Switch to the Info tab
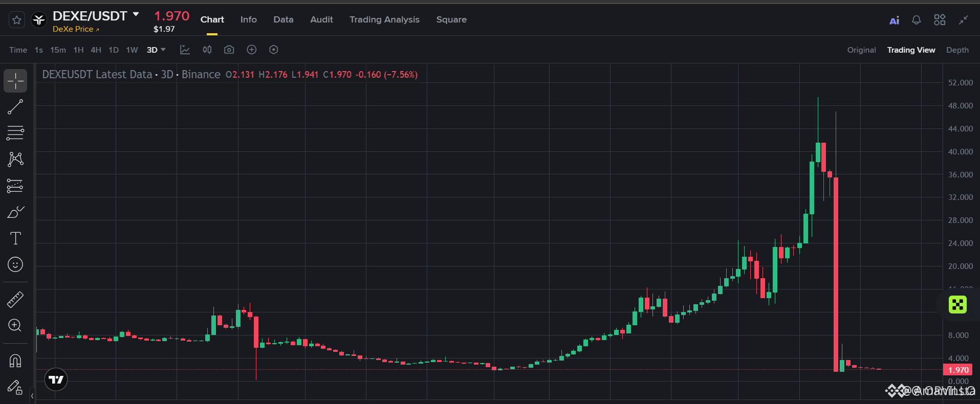980x404 pixels. point(249,19)
